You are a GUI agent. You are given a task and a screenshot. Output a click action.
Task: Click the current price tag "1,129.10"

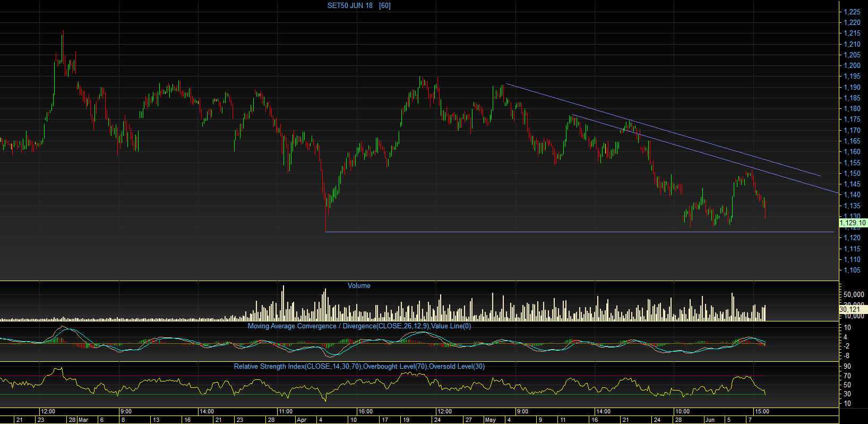853,223
